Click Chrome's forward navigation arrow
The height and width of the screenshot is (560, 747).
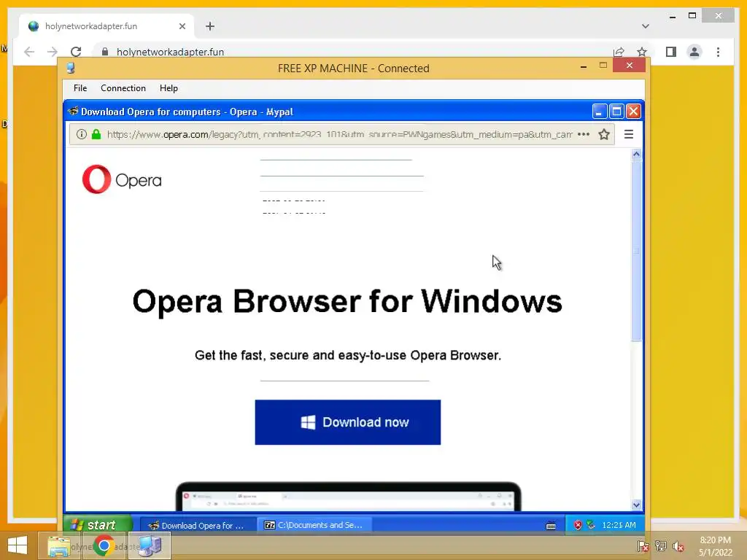[53, 52]
